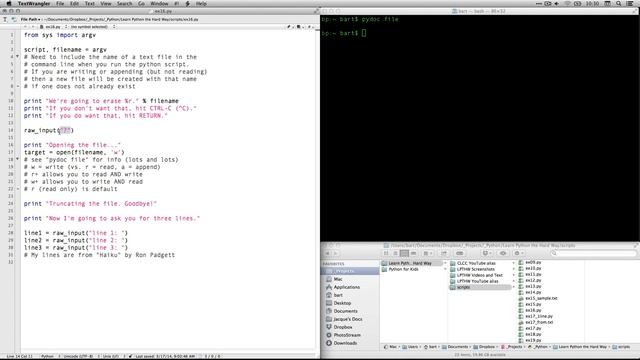Open Finder Action gear menu
The height and width of the screenshot is (360, 640).
[x=519, y=253]
